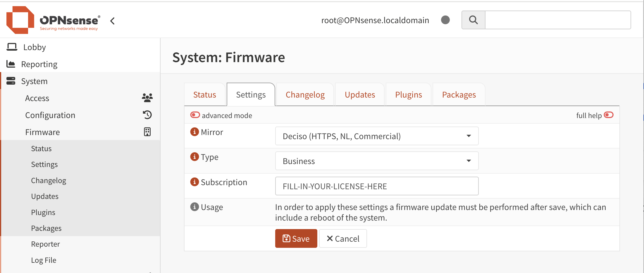Click the OPNsense logo
The width and height of the screenshot is (644, 273).
click(53, 20)
